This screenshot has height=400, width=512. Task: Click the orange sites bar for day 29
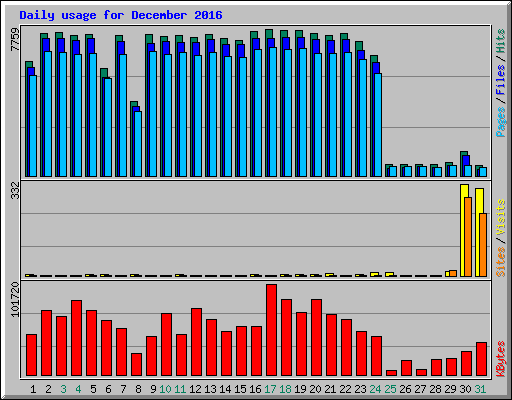[x=453, y=273]
